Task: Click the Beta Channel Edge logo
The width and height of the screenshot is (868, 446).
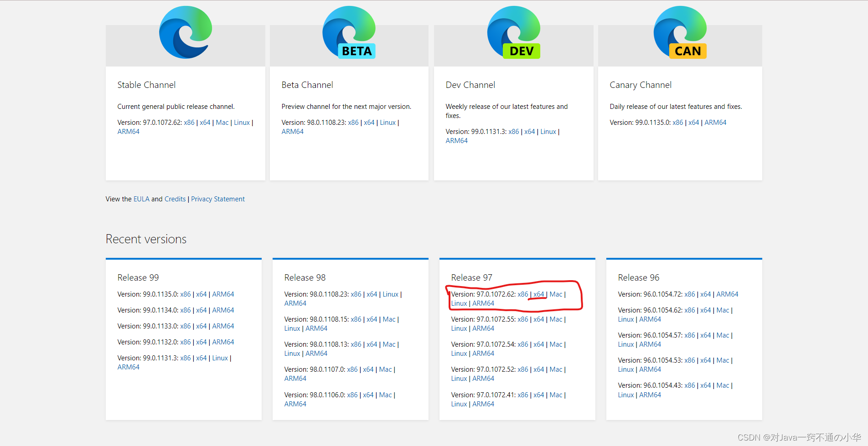Action: coord(349,32)
